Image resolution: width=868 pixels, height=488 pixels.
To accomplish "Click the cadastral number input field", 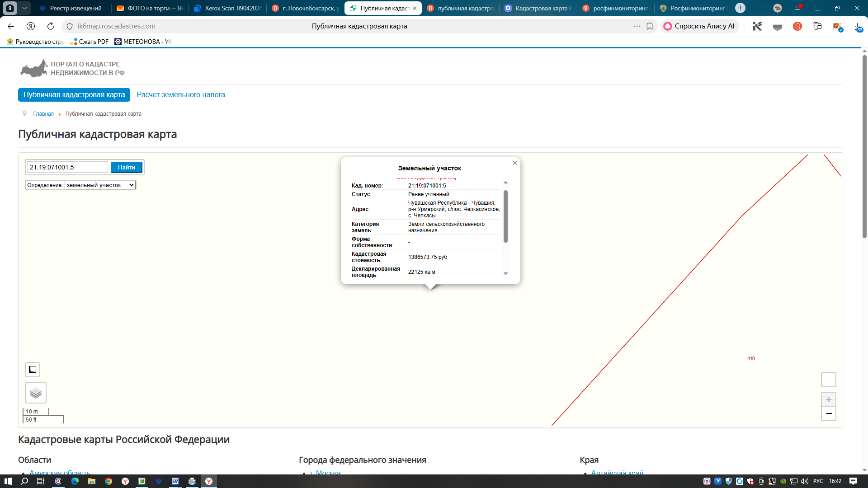I will (x=67, y=167).
